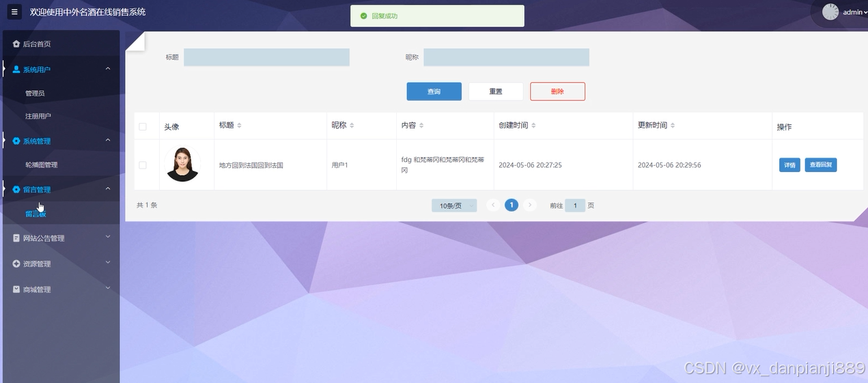Toggle the hamburger menu icon
The image size is (868, 383).
(15, 12)
